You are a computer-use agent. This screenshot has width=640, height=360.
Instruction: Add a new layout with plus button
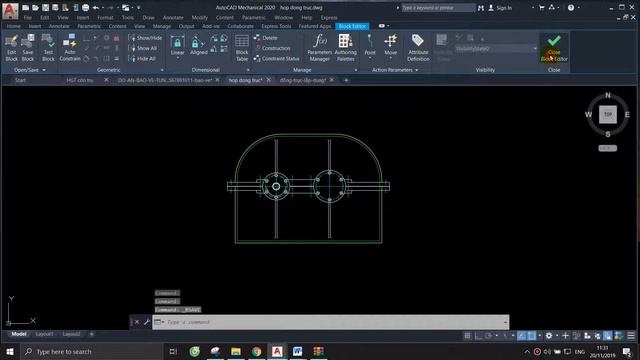click(91, 334)
